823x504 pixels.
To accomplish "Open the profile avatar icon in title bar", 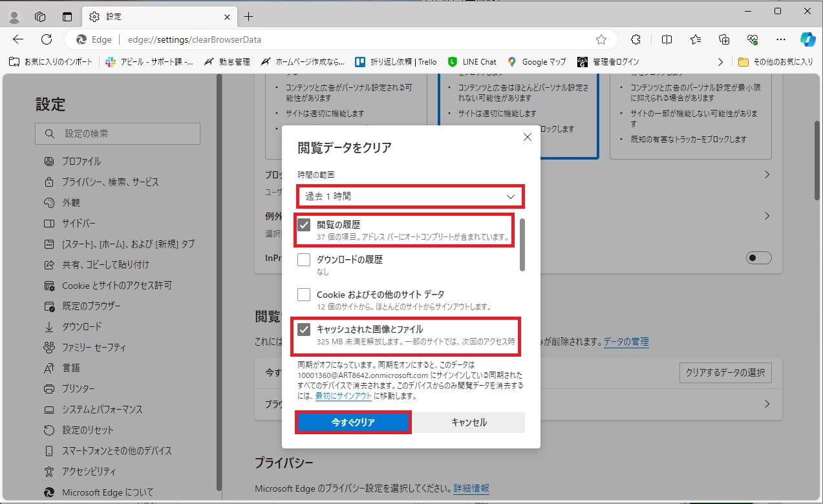I will pyautogui.click(x=14, y=16).
